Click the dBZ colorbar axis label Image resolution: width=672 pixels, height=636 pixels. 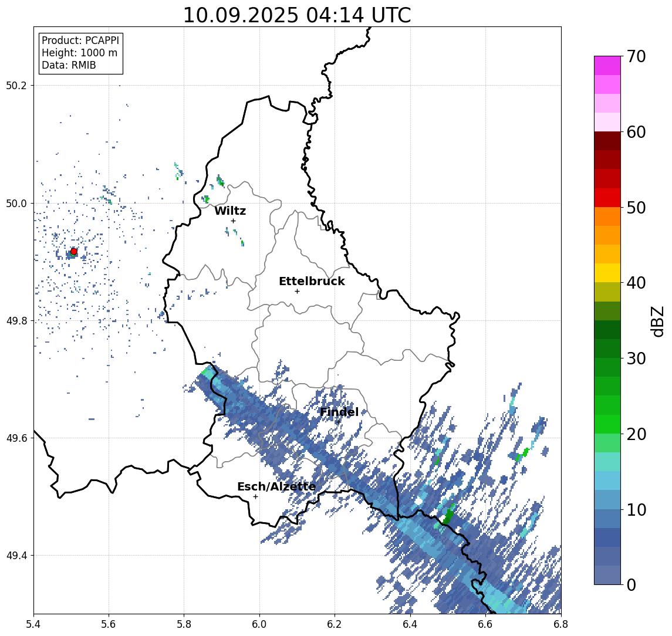click(657, 320)
